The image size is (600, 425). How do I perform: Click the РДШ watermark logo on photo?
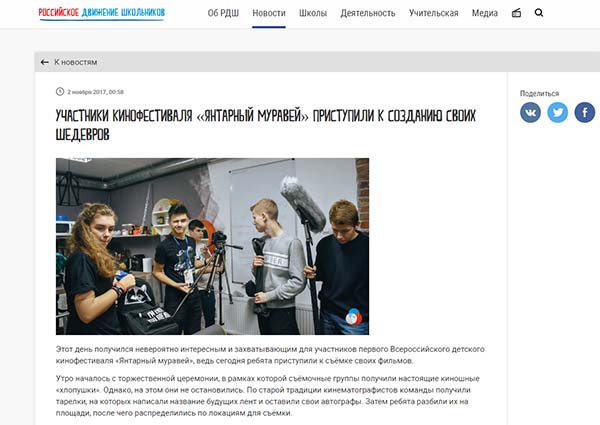pyautogui.click(x=353, y=316)
